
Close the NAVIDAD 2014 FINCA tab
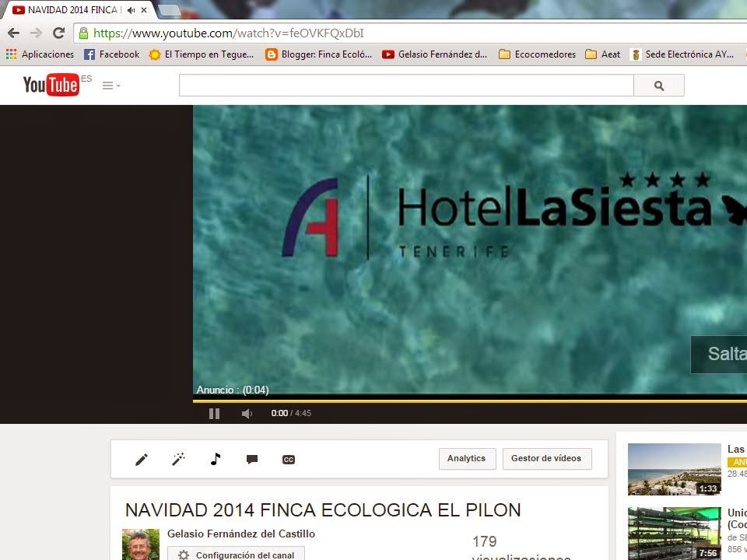point(144,9)
